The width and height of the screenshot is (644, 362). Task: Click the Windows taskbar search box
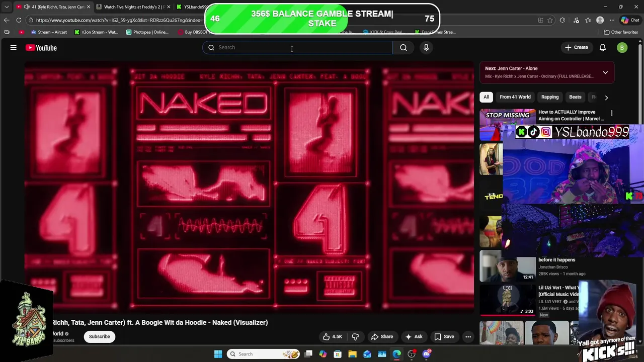coord(263,354)
